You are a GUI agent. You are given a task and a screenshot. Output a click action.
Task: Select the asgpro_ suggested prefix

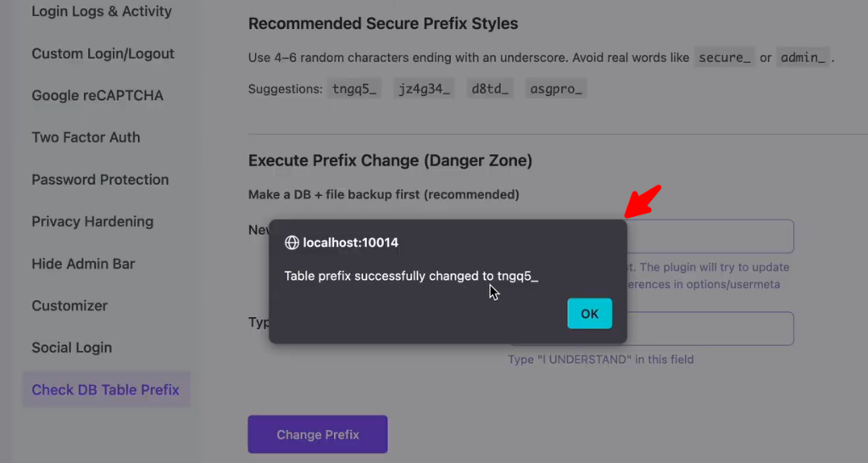pyautogui.click(x=555, y=89)
